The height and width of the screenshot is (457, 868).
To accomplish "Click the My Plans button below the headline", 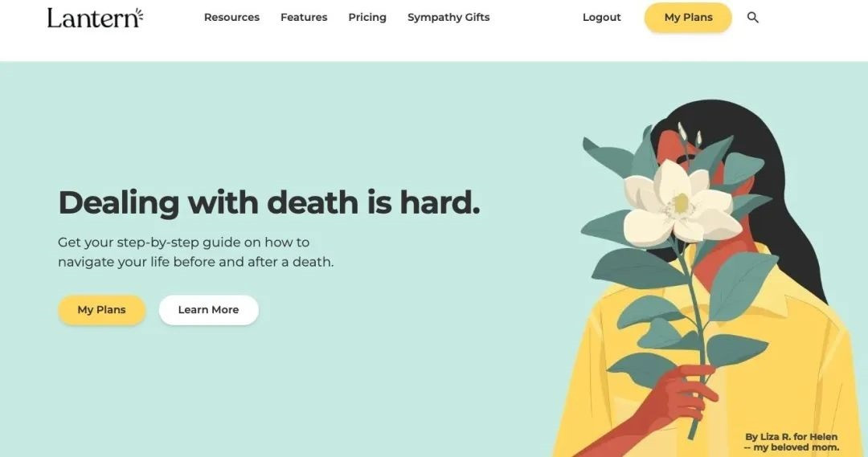I will click(102, 310).
